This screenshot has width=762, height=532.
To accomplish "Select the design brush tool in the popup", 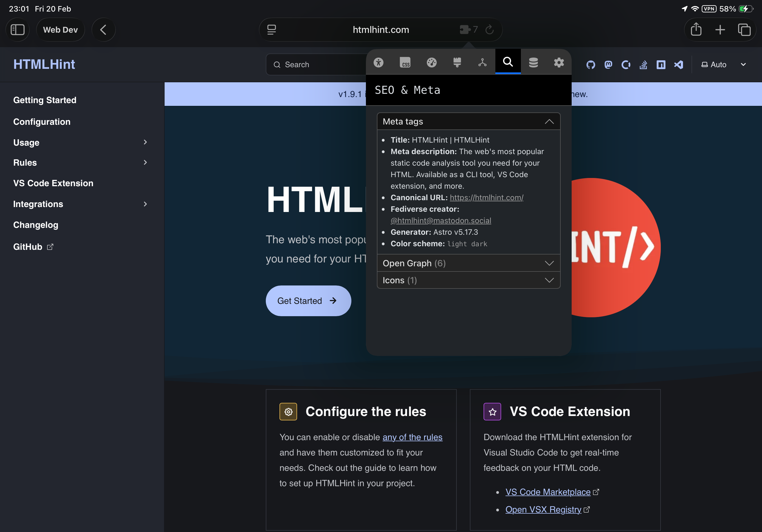I will point(457,62).
